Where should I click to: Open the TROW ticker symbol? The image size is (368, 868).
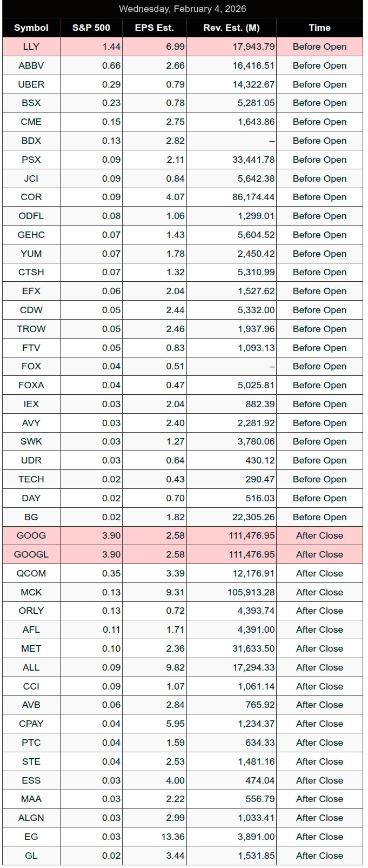pyautogui.click(x=31, y=329)
